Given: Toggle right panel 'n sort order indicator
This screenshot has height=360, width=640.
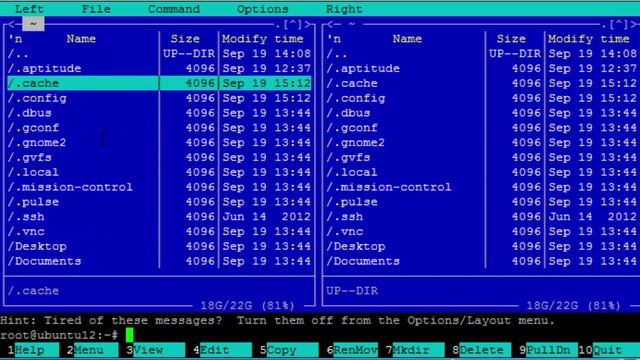Looking at the screenshot, I should point(333,39).
